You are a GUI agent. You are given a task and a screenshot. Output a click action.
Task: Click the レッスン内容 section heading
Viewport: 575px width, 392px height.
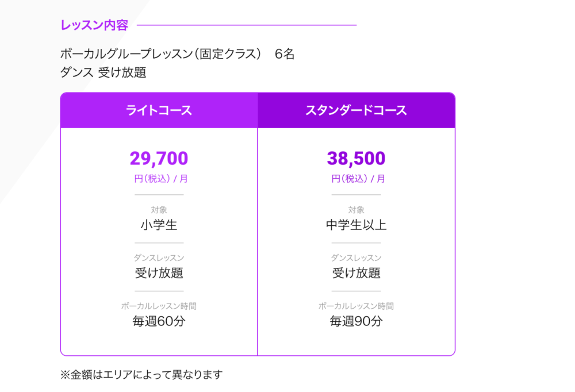[94, 25]
